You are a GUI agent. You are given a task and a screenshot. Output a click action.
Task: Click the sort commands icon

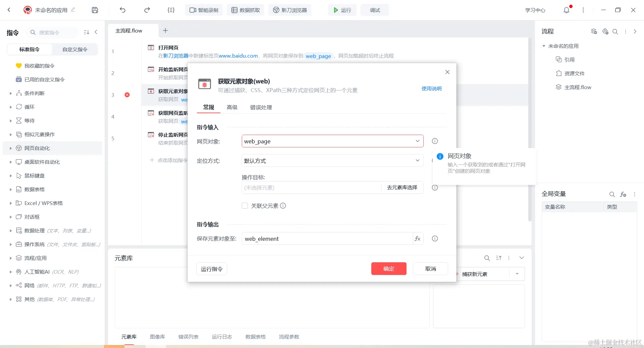tap(87, 32)
